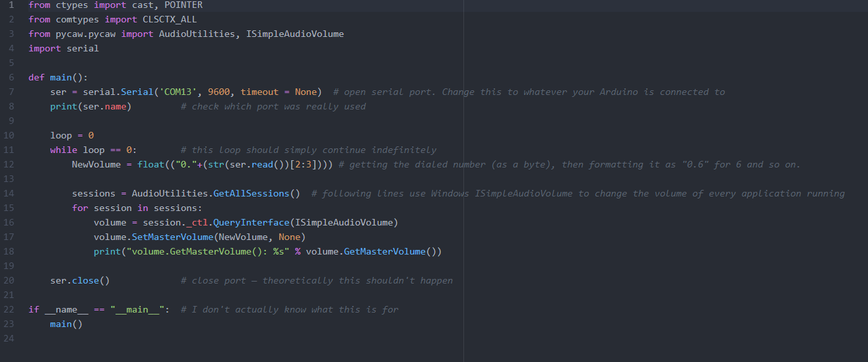This screenshot has height=362, width=868.
Task: Click the GetAllSessions method call
Action: [257, 193]
